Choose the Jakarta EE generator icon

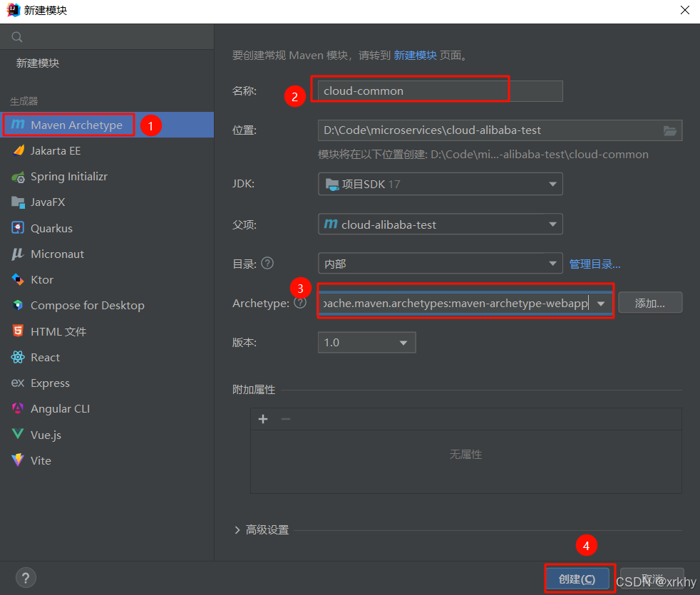[18, 150]
